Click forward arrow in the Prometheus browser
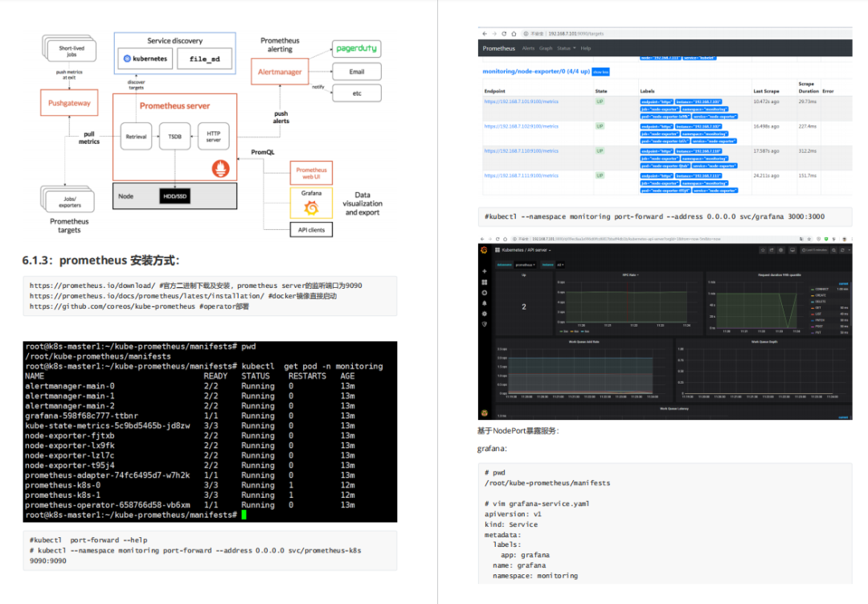 click(494, 34)
